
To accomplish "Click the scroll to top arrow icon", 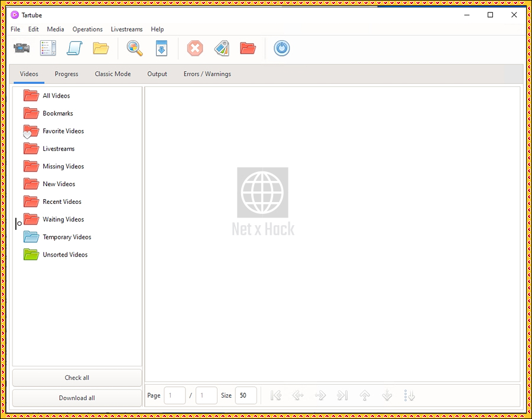I will [365, 395].
